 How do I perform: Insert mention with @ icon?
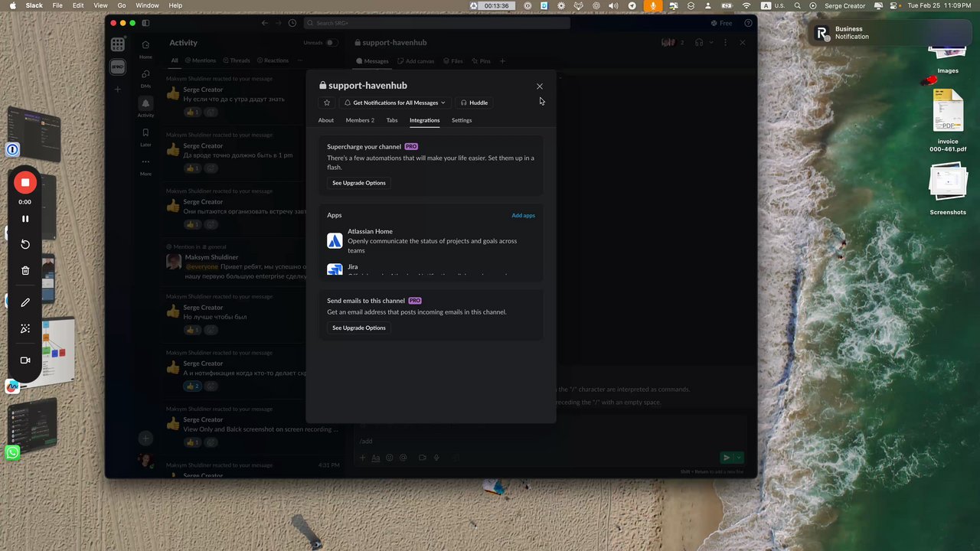[403, 458]
